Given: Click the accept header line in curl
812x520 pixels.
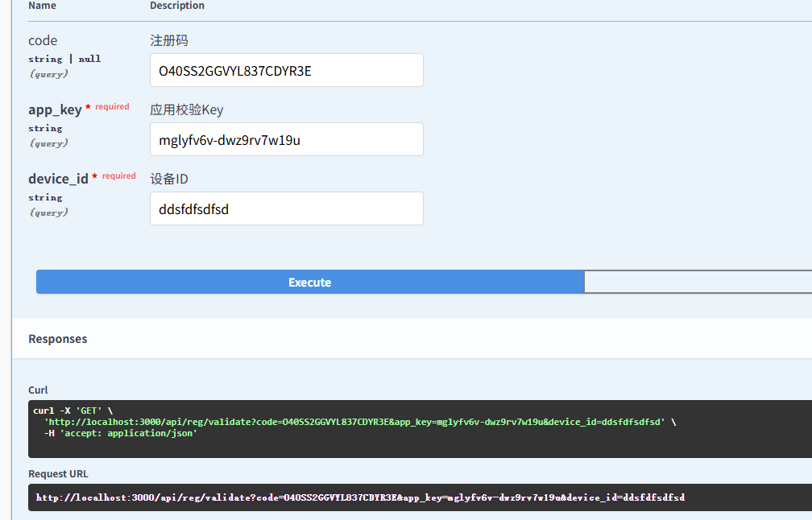Looking at the screenshot, I should pyautogui.click(x=121, y=433).
